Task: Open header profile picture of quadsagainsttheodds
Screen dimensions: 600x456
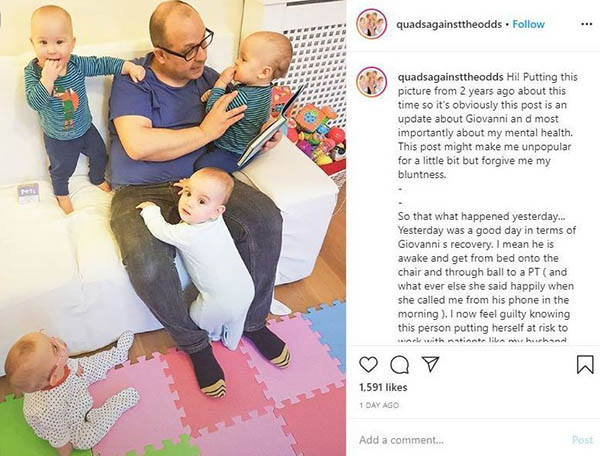Action: point(371,24)
